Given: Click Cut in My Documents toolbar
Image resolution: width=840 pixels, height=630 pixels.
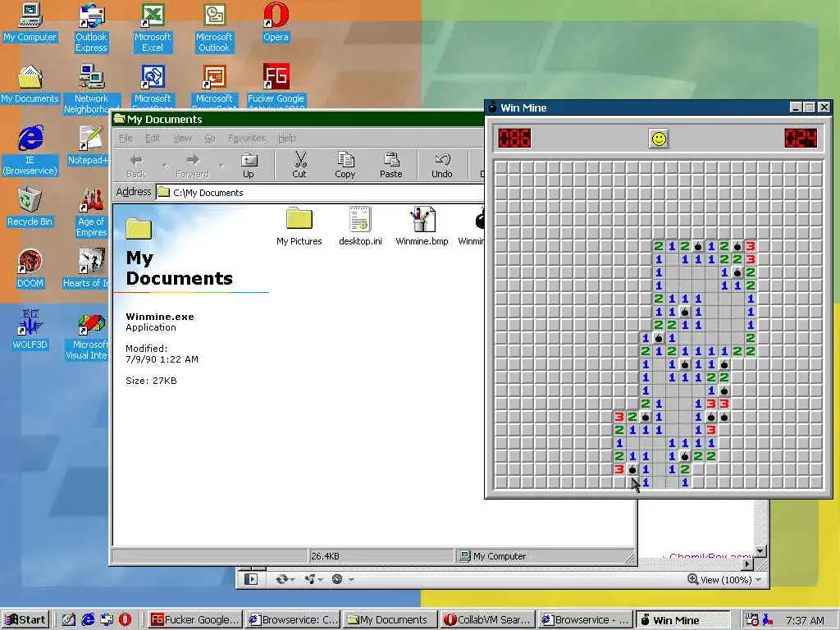Looking at the screenshot, I should point(299,164).
